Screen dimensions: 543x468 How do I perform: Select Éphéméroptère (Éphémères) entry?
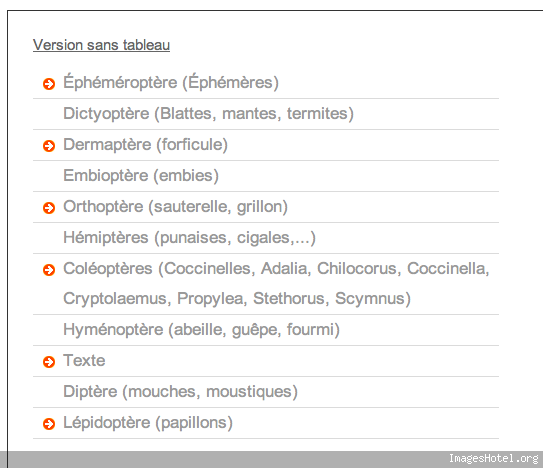click(171, 82)
